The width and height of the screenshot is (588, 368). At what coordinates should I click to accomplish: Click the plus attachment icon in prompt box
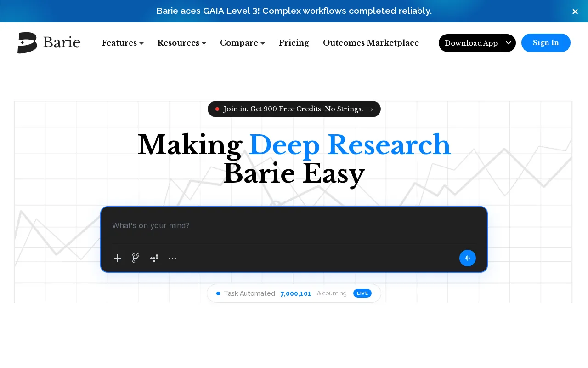point(118,258)
